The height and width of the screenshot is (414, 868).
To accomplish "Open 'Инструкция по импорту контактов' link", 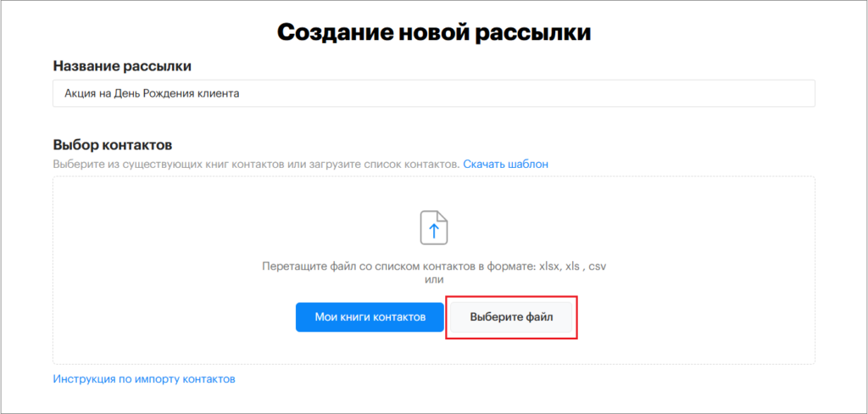I will pos(144,379).
